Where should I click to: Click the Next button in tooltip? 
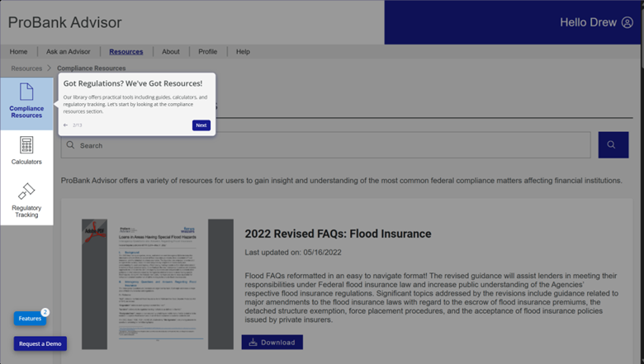click(201, 125)
